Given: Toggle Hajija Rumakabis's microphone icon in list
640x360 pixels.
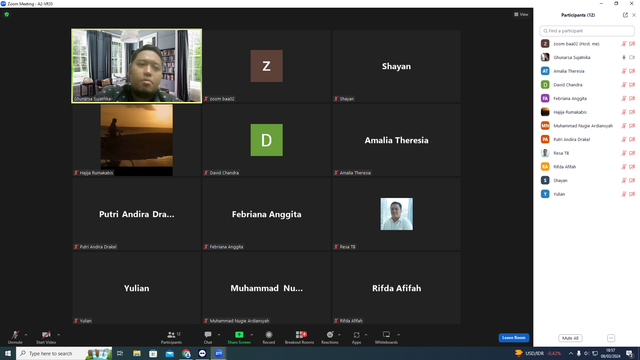Looking at the screenshot, I should click(x=624, y=112).
